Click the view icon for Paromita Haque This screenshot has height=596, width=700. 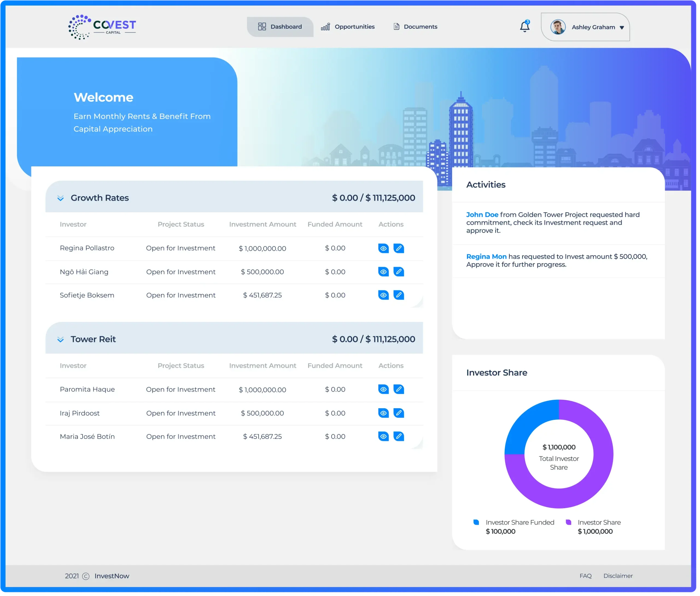coord(383,389)
